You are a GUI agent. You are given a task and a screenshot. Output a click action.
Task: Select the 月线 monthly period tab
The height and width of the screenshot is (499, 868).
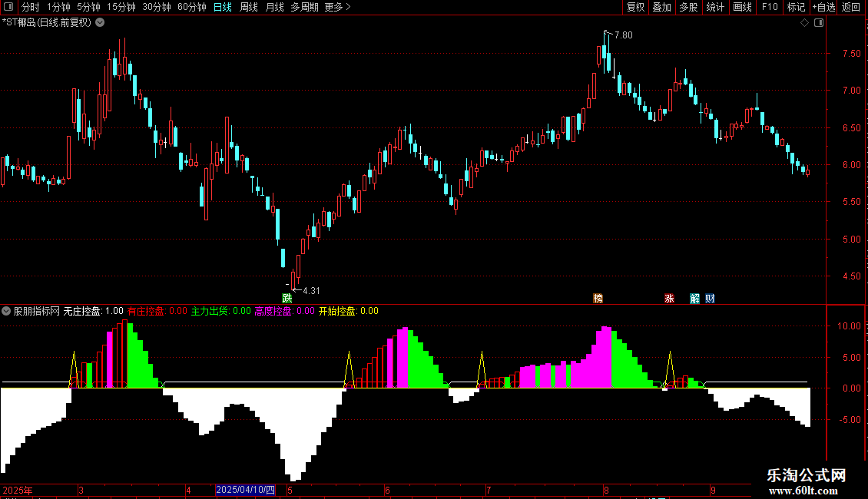[x=274, y=7]
